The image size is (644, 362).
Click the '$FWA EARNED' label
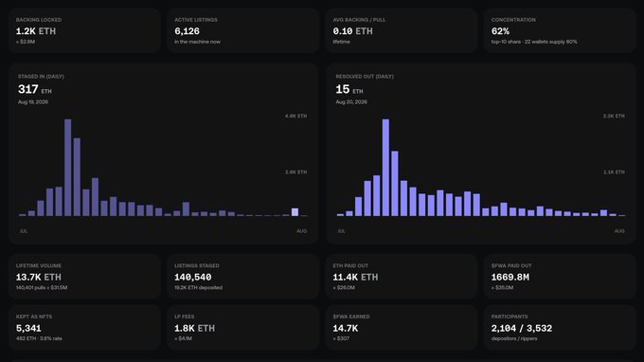pos(351,317)
